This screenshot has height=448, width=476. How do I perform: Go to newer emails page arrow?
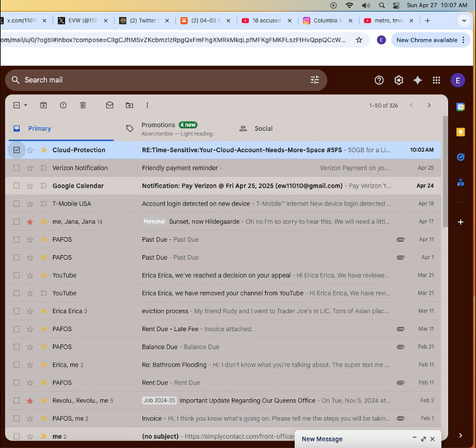pyautogui.click(x=412, y=105)
